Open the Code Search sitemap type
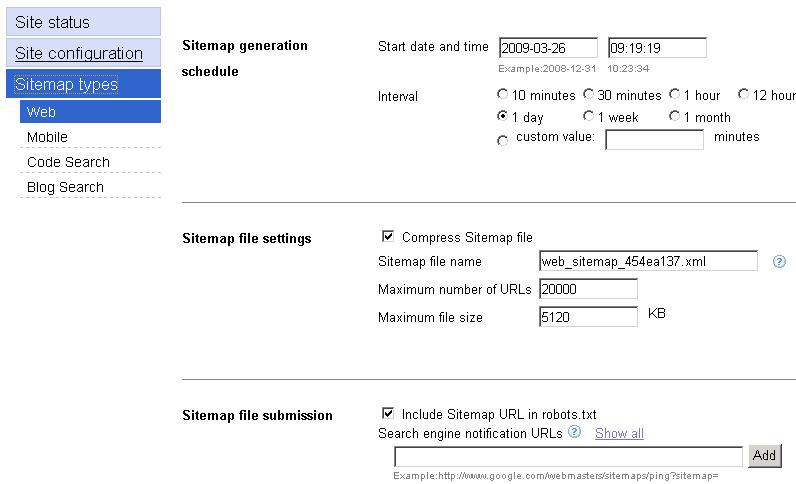This screenshot has width=796, height=484. pyautogui.click(x=90, y=162)
